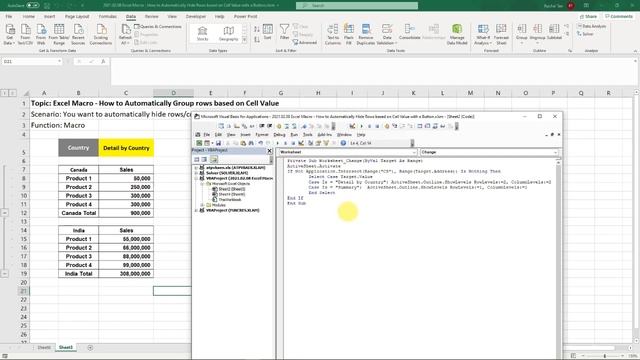The image size is (640, 360).
Task: Click Queries & Connections button
Action: tap(158, 27)
